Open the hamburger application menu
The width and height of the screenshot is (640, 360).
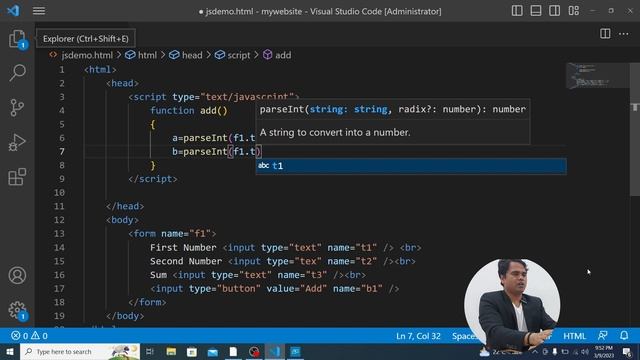[x=39, y=11]
